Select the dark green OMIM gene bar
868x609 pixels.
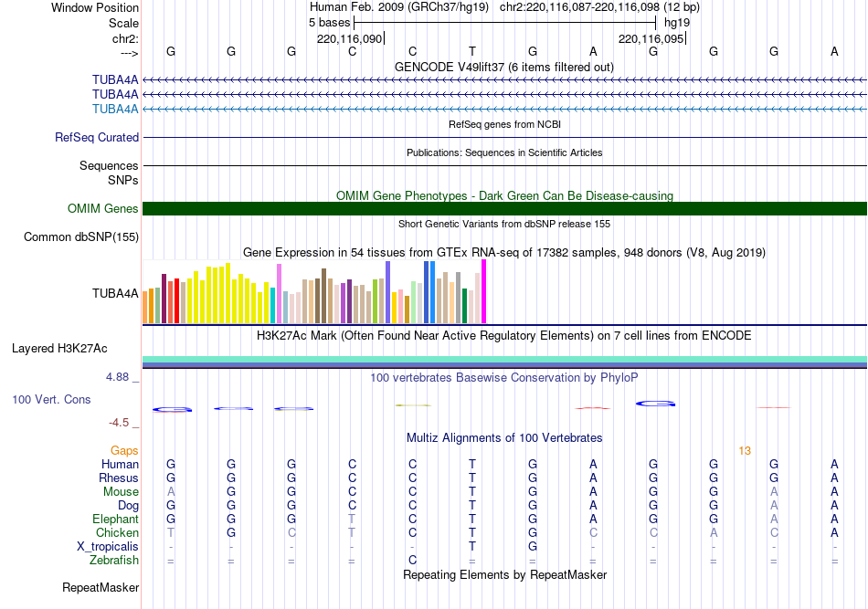[504, 208]
